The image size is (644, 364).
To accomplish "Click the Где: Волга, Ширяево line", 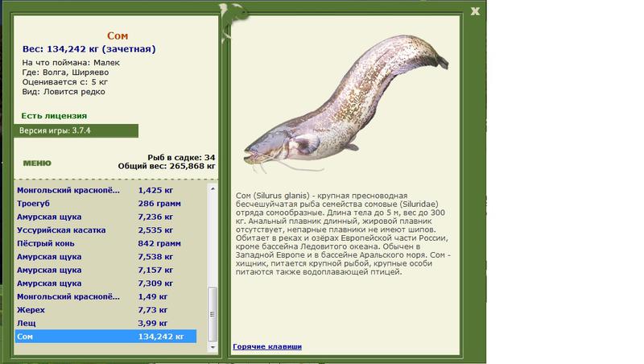I will pyautogui.click(x=65, y=72).
